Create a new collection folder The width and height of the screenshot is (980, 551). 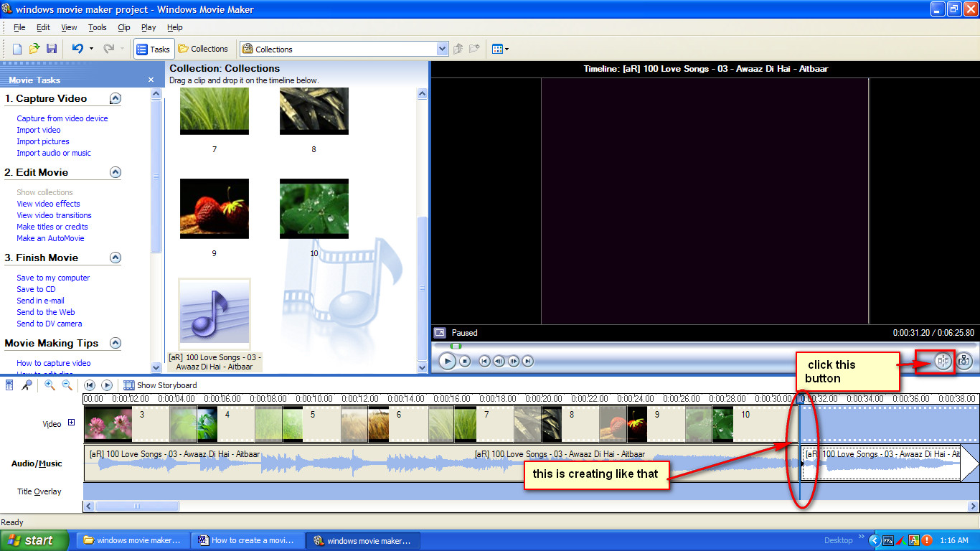pos(474,49)
